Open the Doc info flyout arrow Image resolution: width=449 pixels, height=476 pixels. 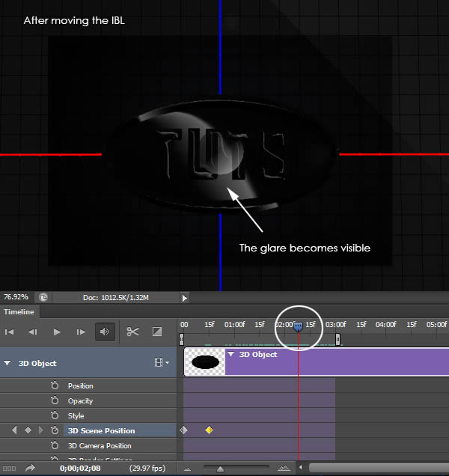184,298
